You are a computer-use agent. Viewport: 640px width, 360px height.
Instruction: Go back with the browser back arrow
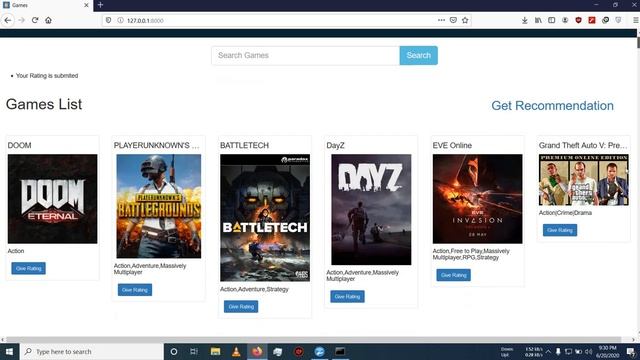(8, 20)
